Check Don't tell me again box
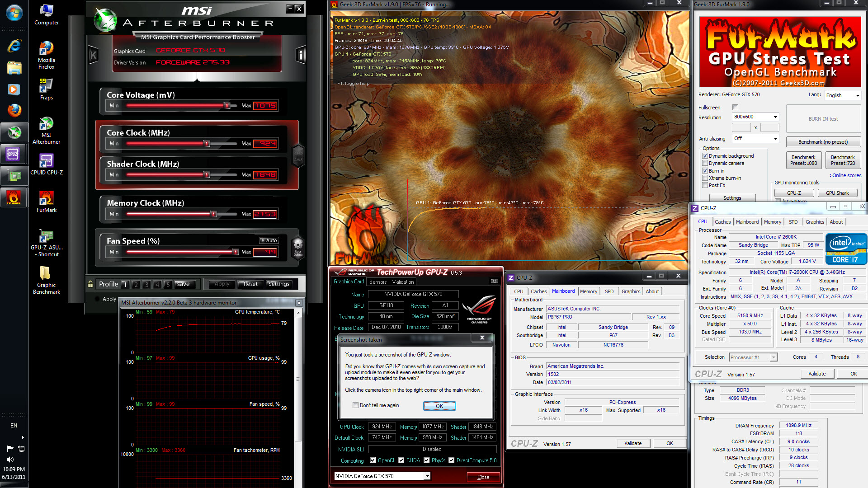The image size is (868, 488). pos(355,405)
